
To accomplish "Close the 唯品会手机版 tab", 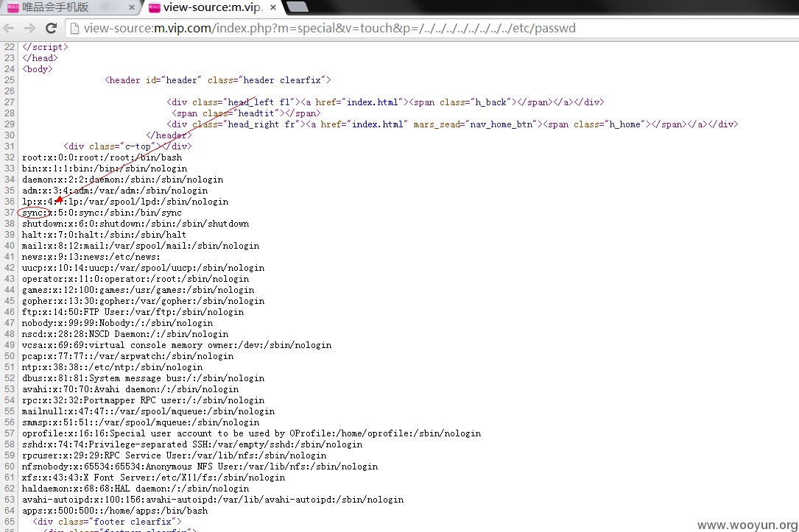I will tap(132, 7).
